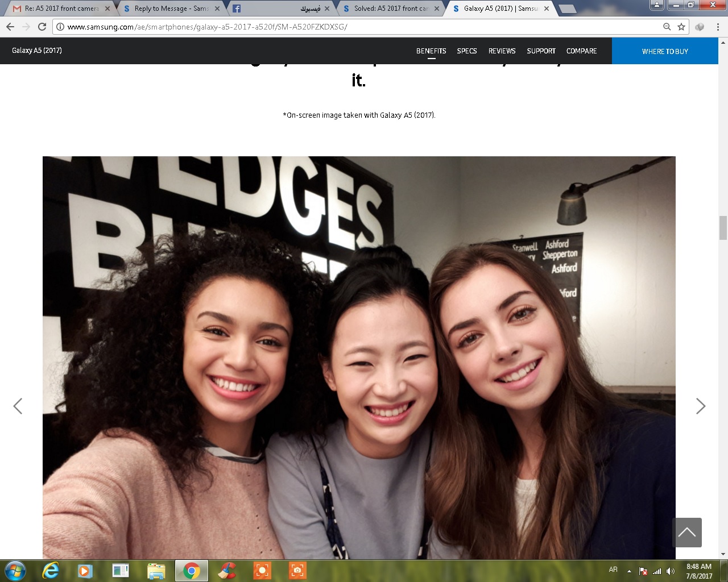The width and height of the screenshot is (728, 582).
Task: Go to the previous gallery image
Action: click(x=18, y=406)
